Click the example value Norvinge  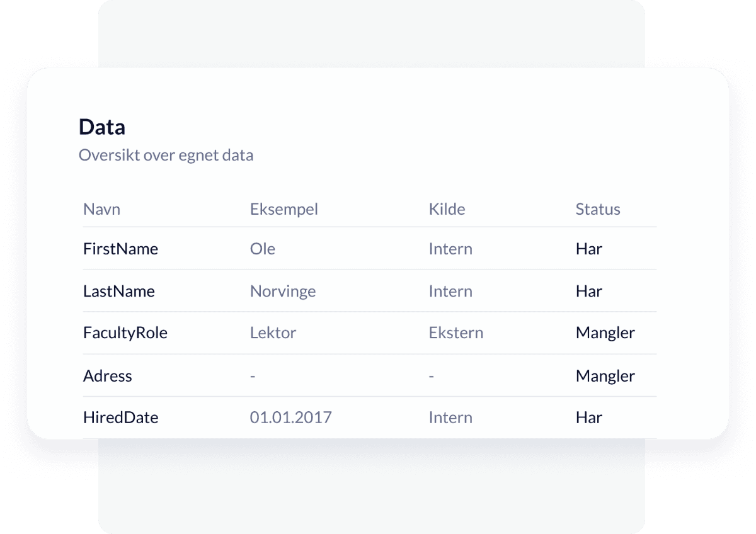(282, 292)
